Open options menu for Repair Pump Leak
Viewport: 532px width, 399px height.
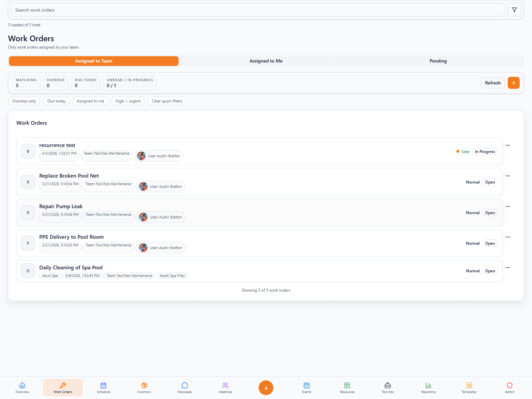508,206
